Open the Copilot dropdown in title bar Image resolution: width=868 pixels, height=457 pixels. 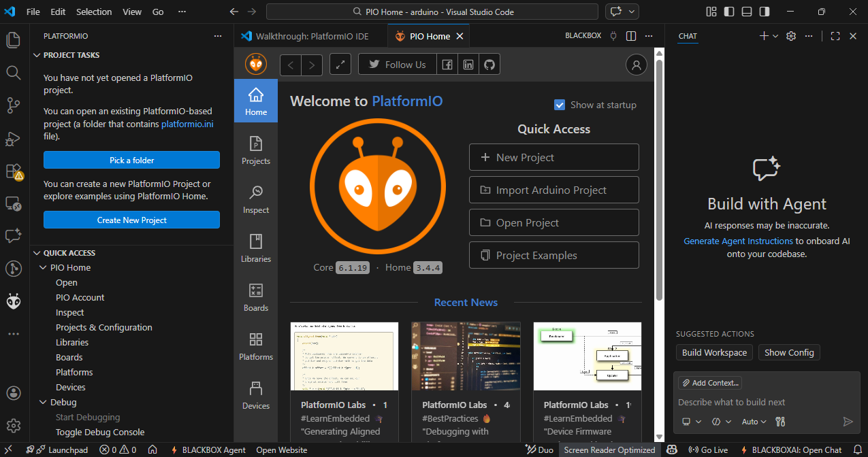tap(632, 12)
